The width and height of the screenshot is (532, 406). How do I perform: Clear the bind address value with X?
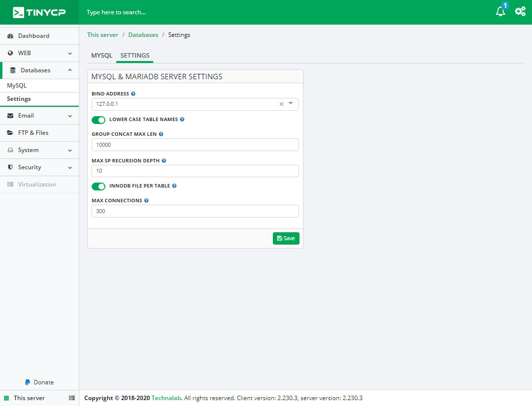click(x=281, y=104)
